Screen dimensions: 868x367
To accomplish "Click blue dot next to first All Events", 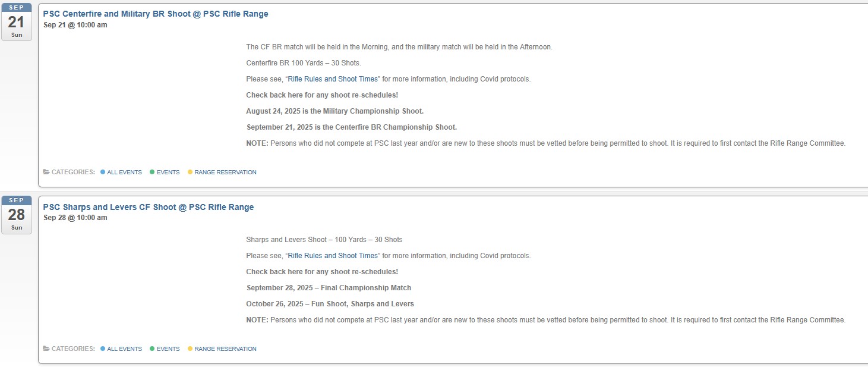I will [x=103, y=172].
